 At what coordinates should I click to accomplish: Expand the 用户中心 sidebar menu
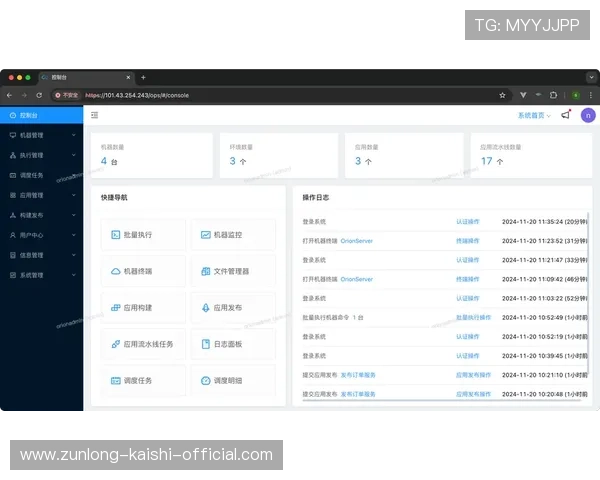point(41,235)
